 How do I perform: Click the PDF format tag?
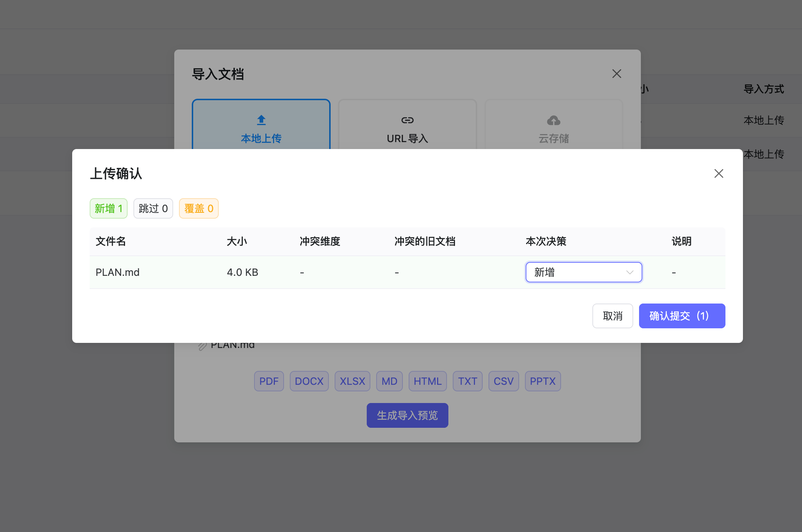click(269, 381)
